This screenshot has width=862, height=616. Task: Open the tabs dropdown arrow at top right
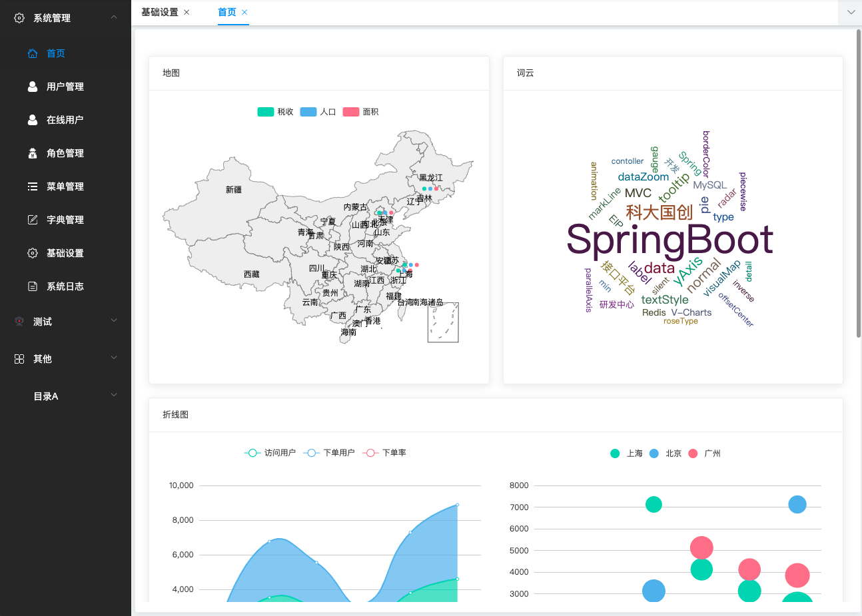[x=851, y=12]
